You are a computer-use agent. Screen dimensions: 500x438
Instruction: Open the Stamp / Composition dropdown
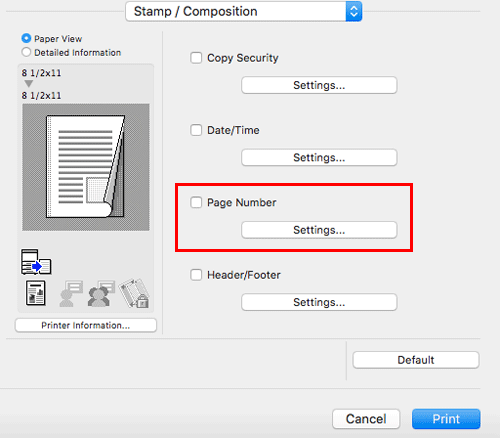point(244,11)
